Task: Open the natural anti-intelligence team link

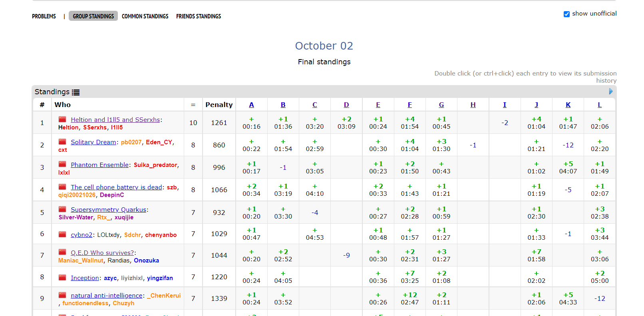Action: tap(106, 295)
